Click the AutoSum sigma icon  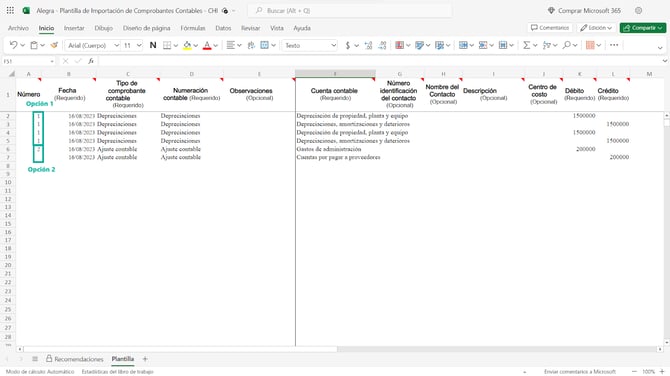[526, 45]
